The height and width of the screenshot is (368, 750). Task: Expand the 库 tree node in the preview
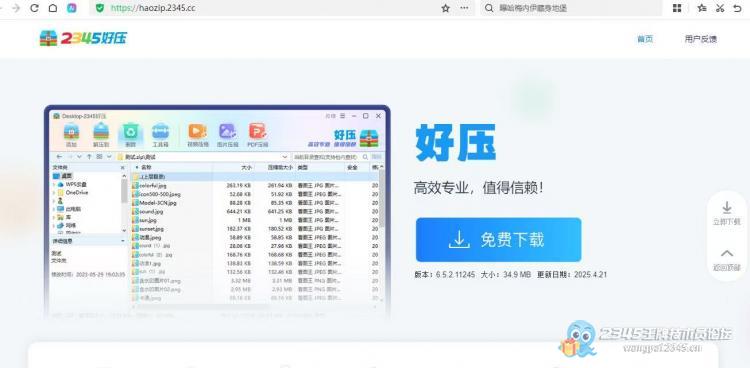(x=54, y=217)
